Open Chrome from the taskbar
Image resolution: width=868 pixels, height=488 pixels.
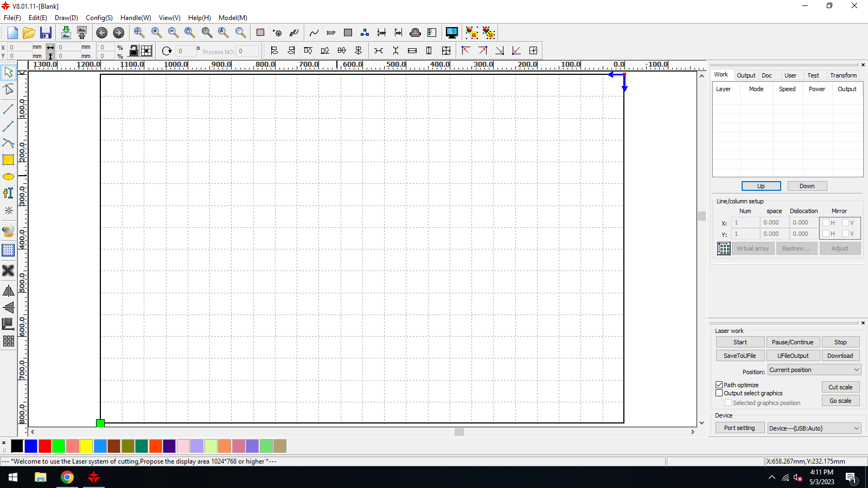tap(67, 477)
